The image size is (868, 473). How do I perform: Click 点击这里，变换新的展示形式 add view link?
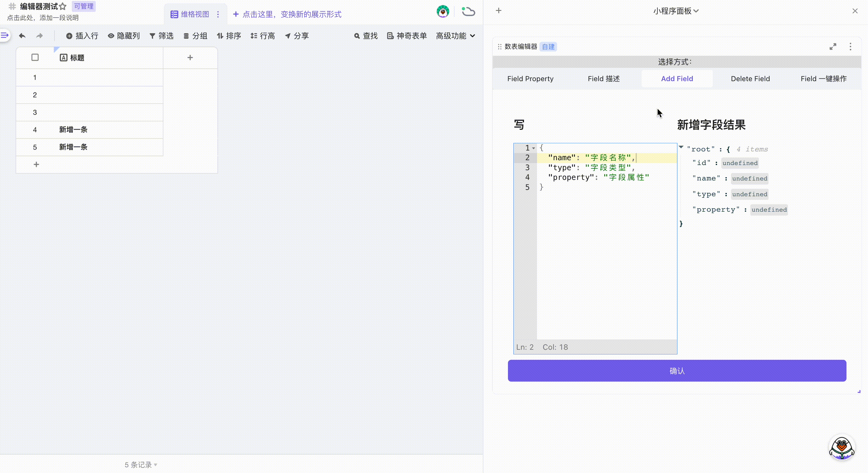coord(287,14)
